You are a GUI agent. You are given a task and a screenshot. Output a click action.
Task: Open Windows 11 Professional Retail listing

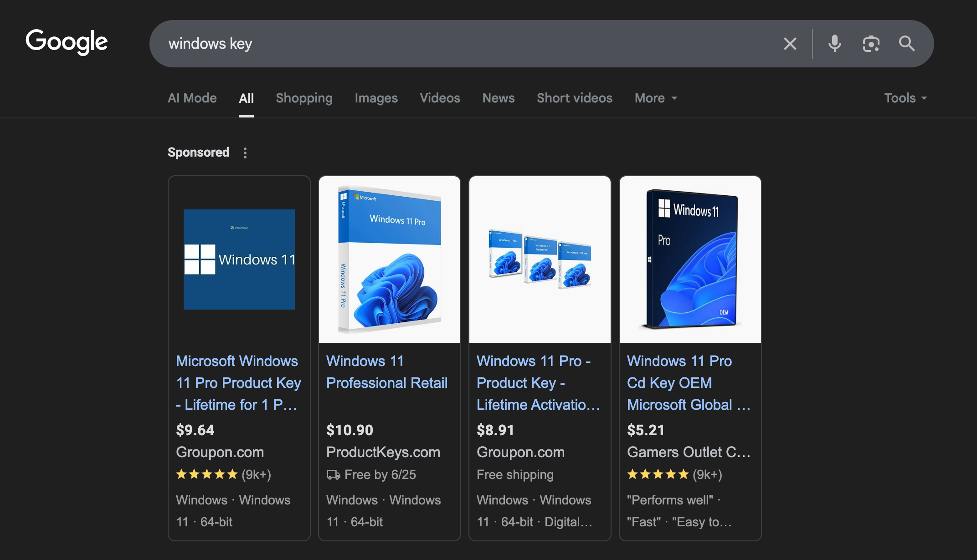point(387,372)
